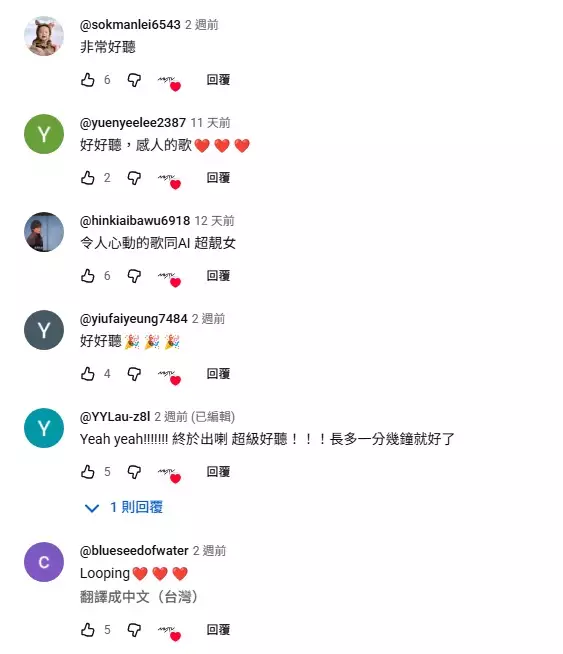This screenshot has width=563, height=654.
Task: Click 回覆 under @blueseedofwater's comment
Action: (218, 630)
